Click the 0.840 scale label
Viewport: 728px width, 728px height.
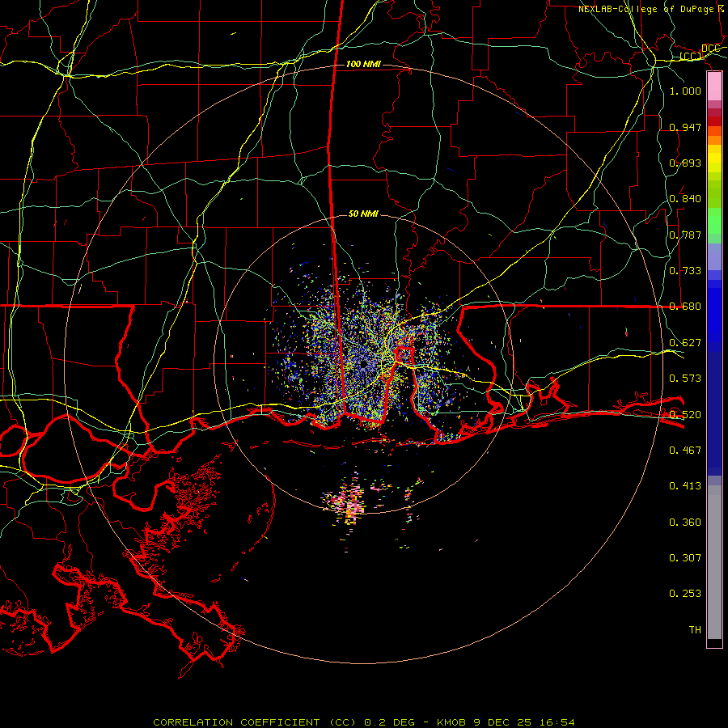pos(685,199)
